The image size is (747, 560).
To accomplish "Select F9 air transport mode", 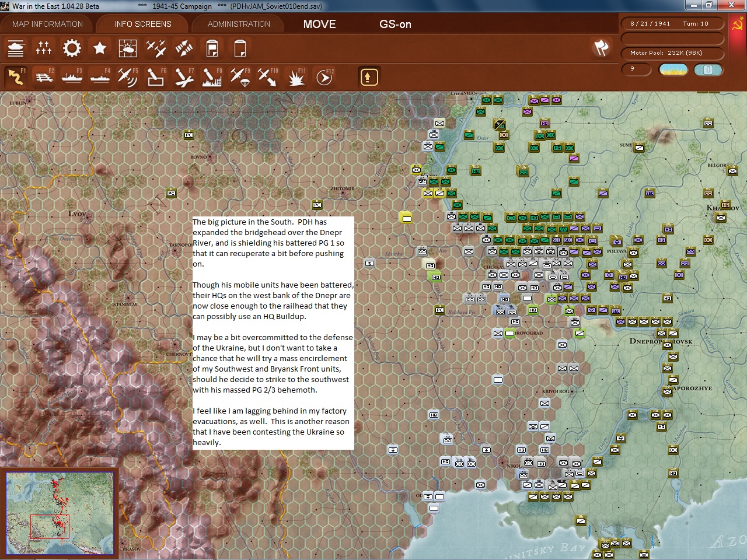I will tap(240, 77).
